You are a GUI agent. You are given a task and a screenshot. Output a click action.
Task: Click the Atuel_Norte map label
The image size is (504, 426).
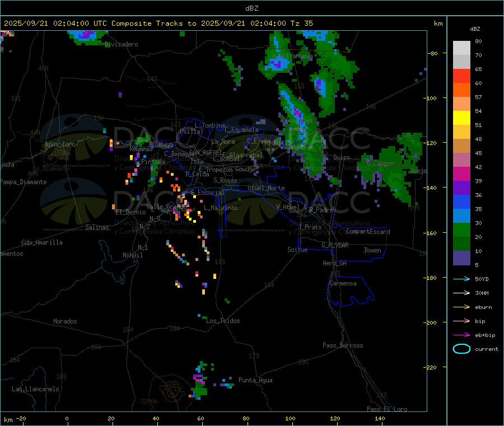click(266, 188)
